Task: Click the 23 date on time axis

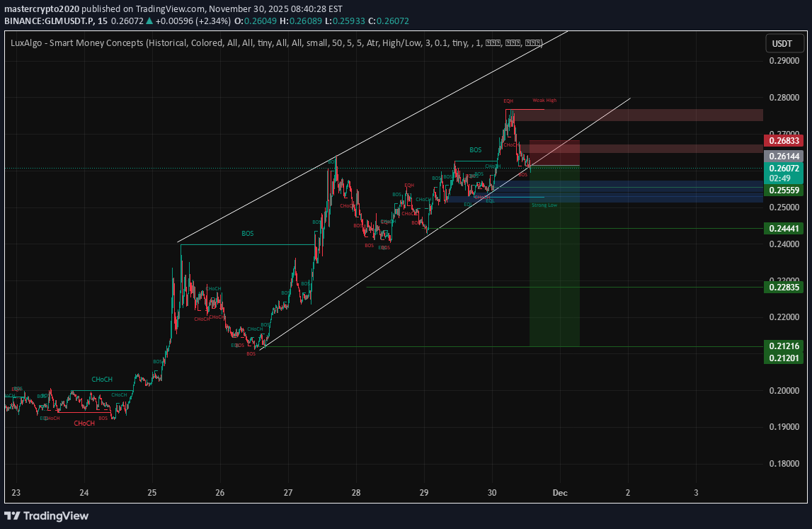Action: click(16, 492)
